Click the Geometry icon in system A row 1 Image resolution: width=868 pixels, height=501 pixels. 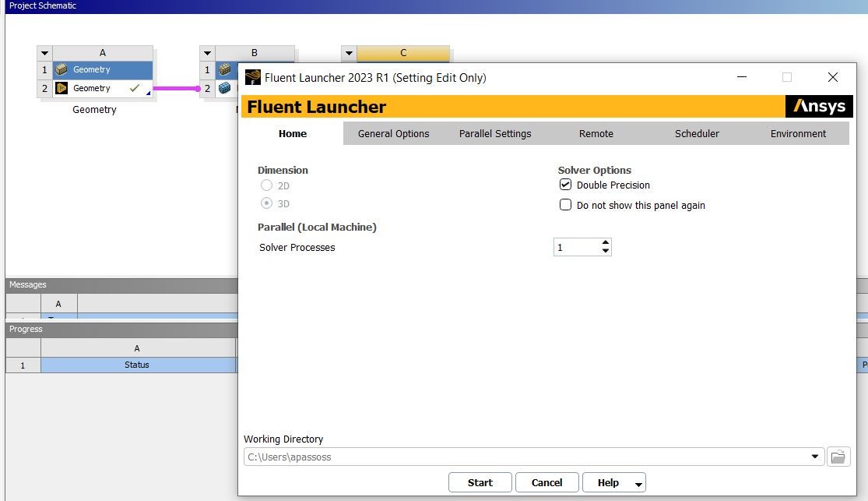click(x=61, y=70)
